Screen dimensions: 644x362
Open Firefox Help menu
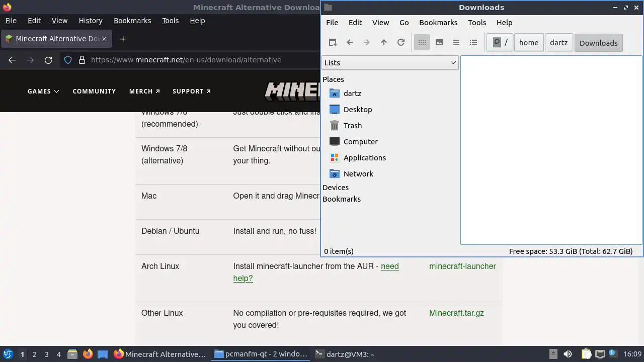[x=197, y=21]
